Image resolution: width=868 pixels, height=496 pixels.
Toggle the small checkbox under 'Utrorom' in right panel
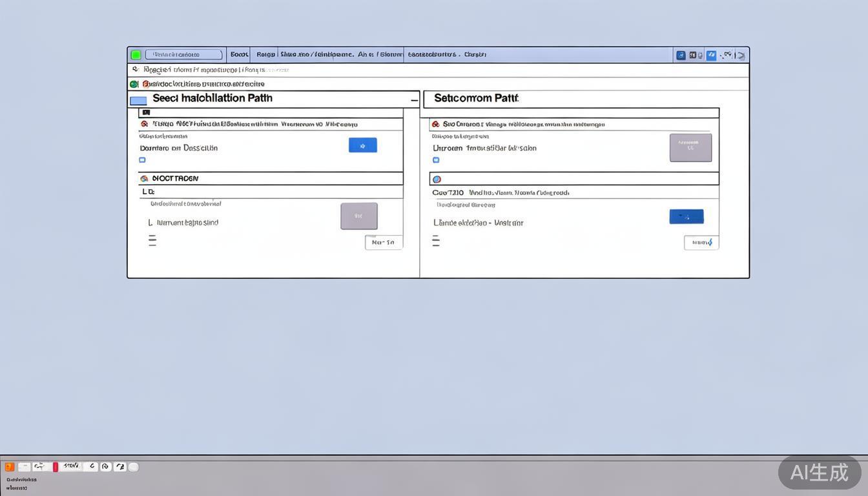pos(436,160)
